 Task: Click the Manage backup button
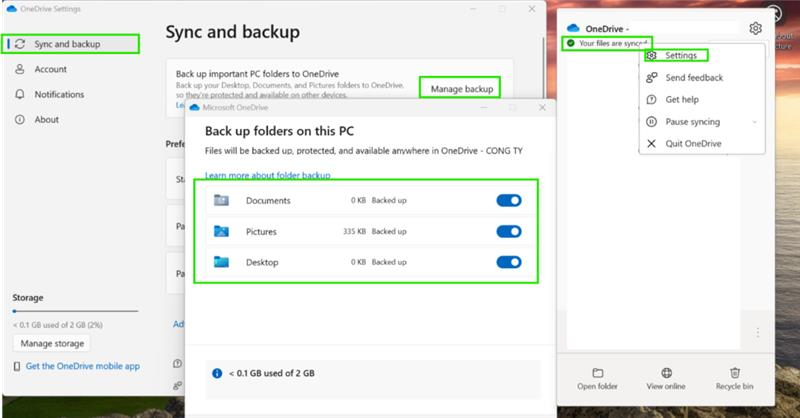462,89
